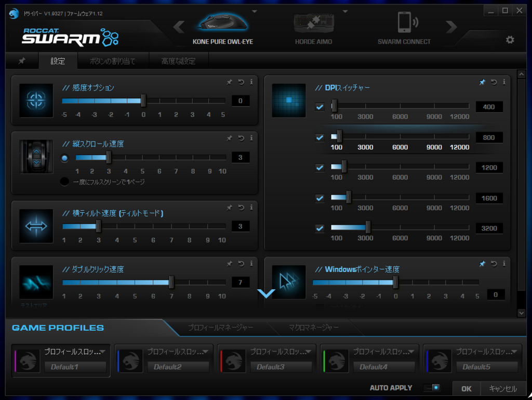Reset the 感度オプション setting
Image resolution: width=532 pixels, height=400 pixels.
(241, 82)
